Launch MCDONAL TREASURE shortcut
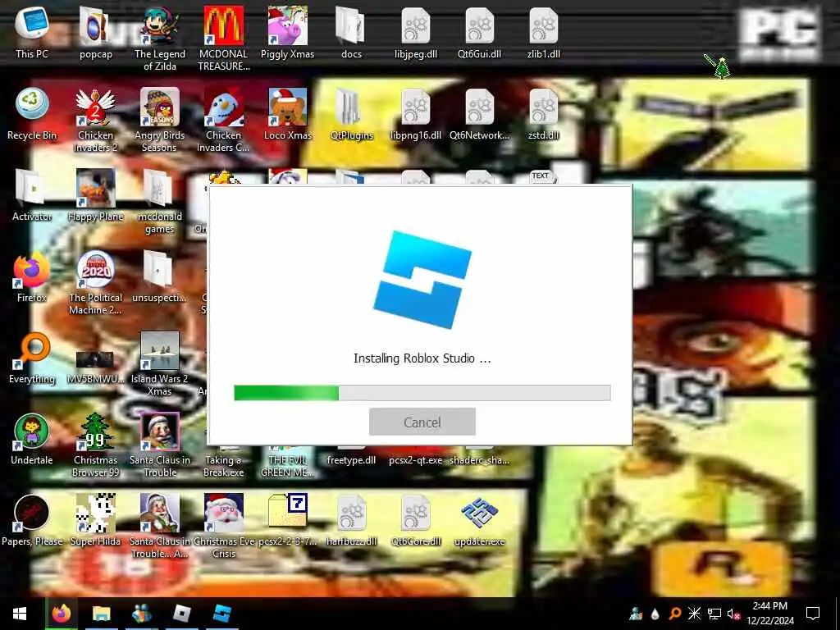This screenshot has width=840, height=630. point(223,39)
